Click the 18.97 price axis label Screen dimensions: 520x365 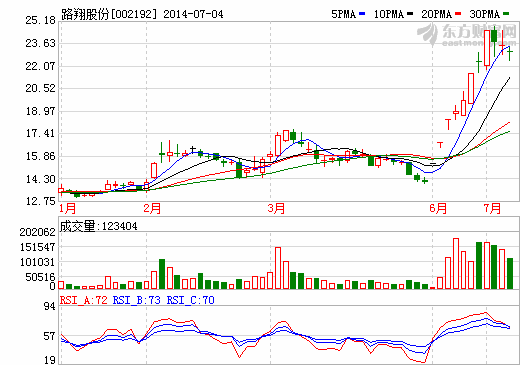(x=41, y=111)
